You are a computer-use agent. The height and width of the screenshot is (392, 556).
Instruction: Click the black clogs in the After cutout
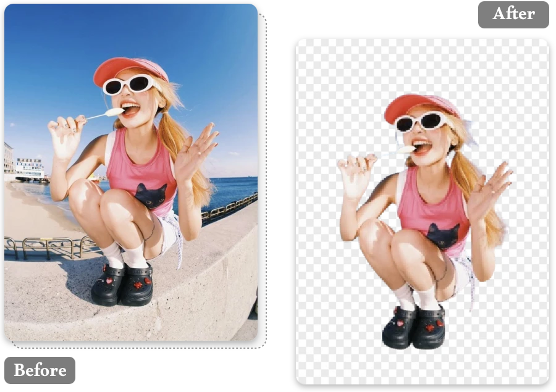pyautogui.click(x=414, y=325)
